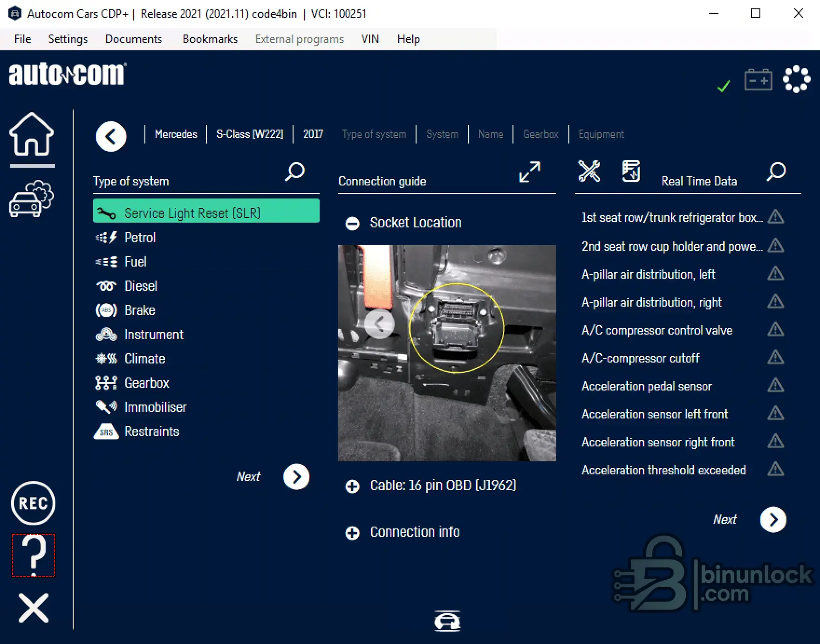Open the report document icon
Screen dimensions: 820x644
point(631,171)
